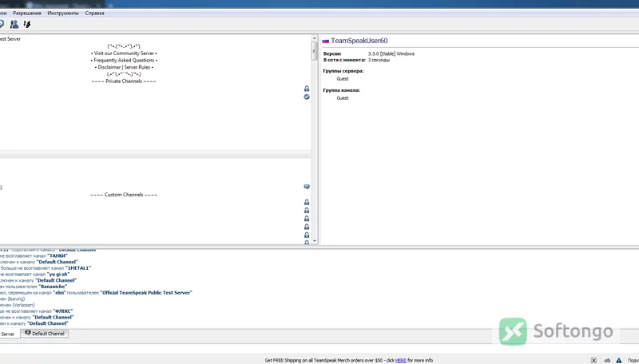639x364 pixels.
Task: Click the lightning-arrows toolbar icon beside contacts
Action: 27,25
